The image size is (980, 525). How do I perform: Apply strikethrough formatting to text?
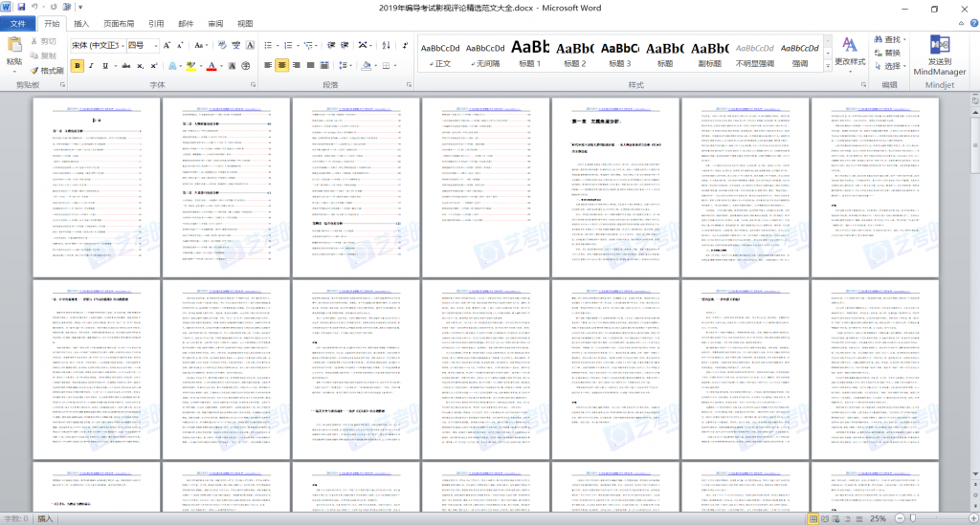tap(123, 66)
